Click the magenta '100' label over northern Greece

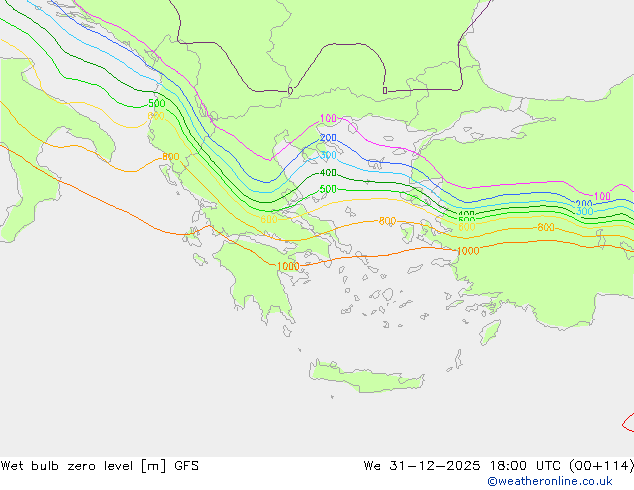click(328, 118)
